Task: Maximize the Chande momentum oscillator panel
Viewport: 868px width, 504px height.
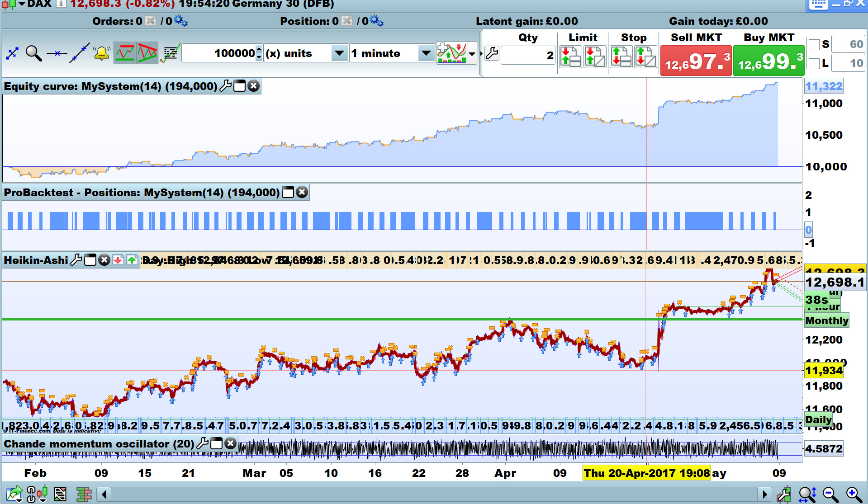Action: click(217, 443)
